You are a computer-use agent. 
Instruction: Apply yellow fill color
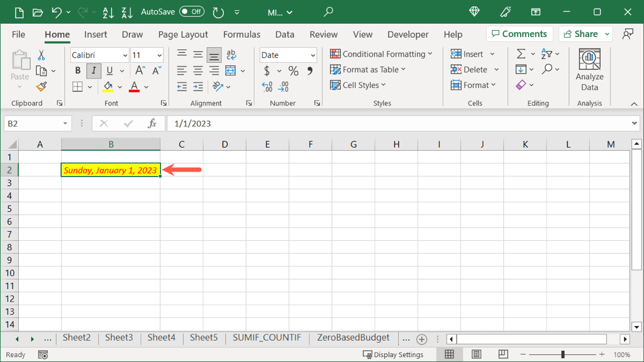click(108, 87)
